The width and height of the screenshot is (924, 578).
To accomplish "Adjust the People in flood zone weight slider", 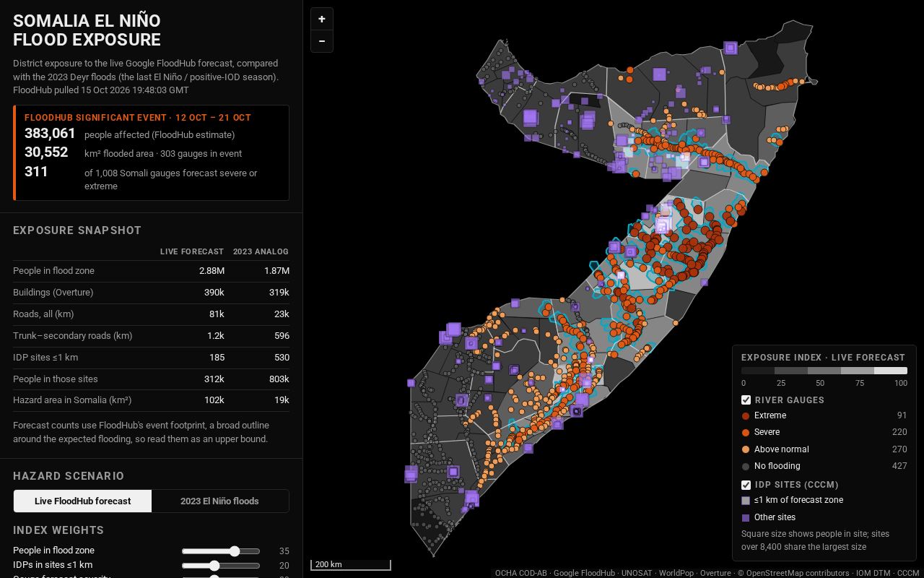I will click(221, 551).
